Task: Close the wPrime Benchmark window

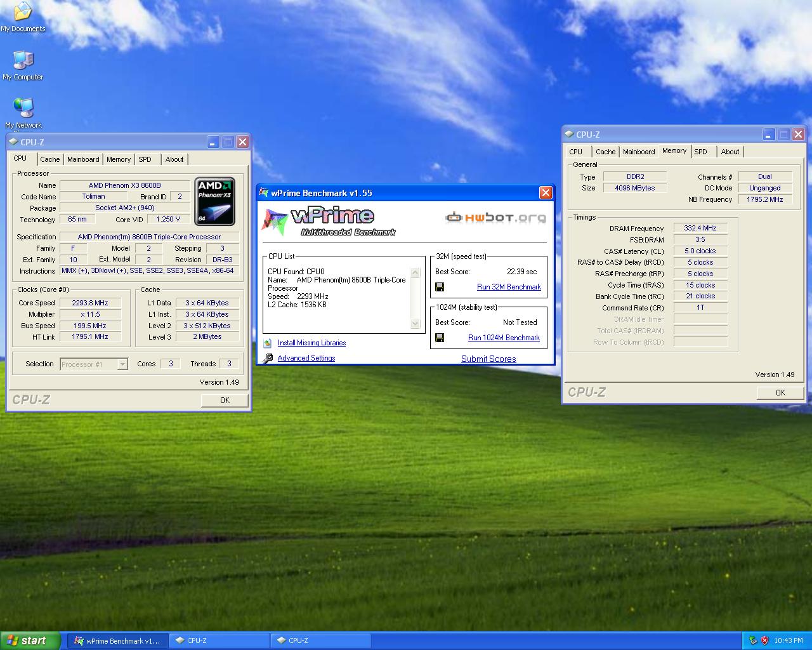Action: pos(545,192)
